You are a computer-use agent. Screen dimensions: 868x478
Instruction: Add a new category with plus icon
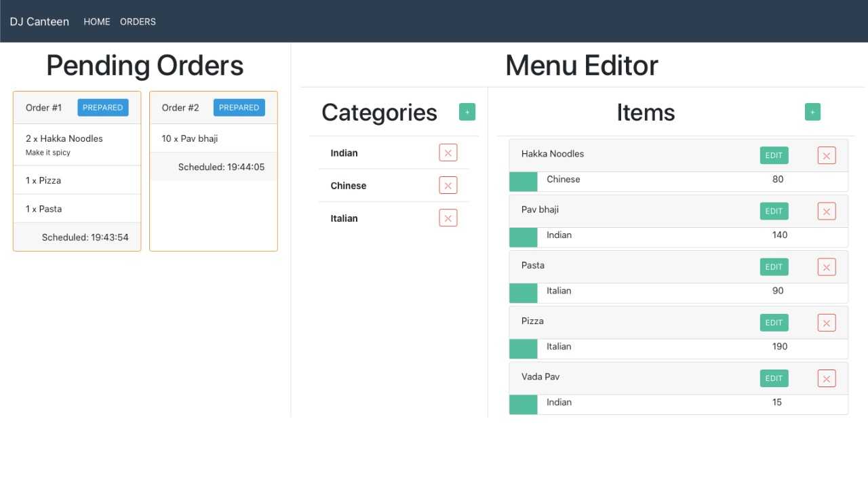[x=467, y=112]
